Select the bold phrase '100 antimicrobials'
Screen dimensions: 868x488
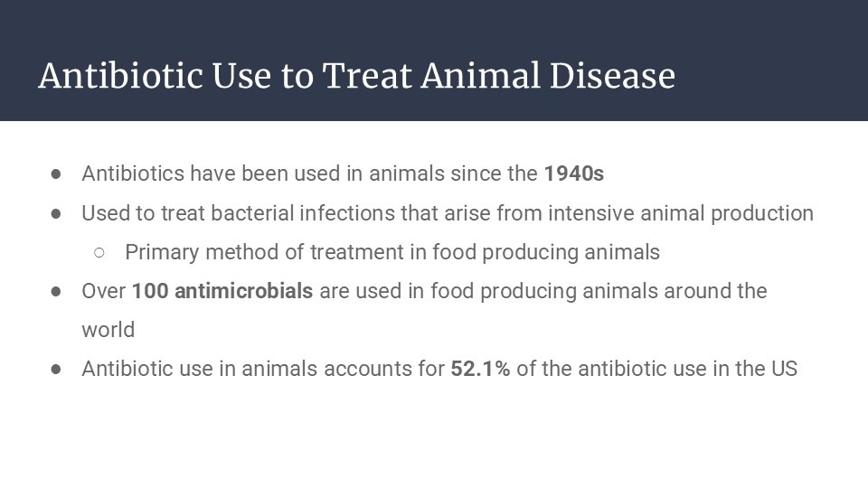222,291
